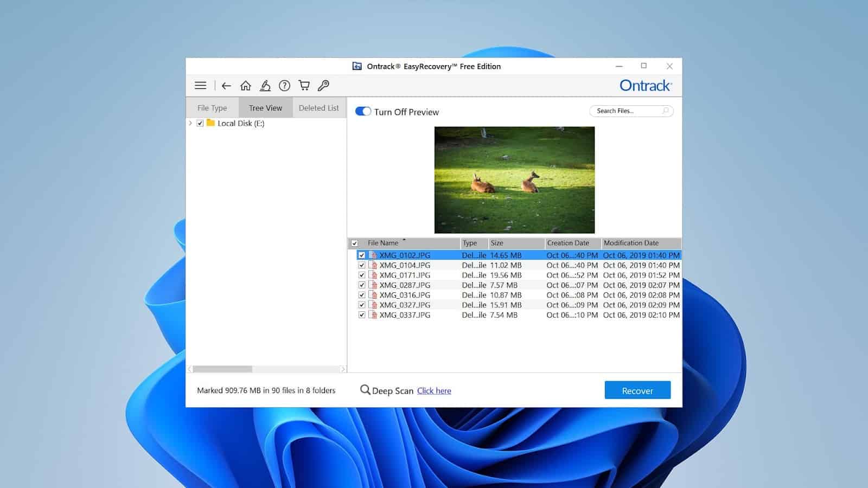Uncheck the XMG_0104.JPG checkbox
868x488 pixels.
click(x=362, y=265)
